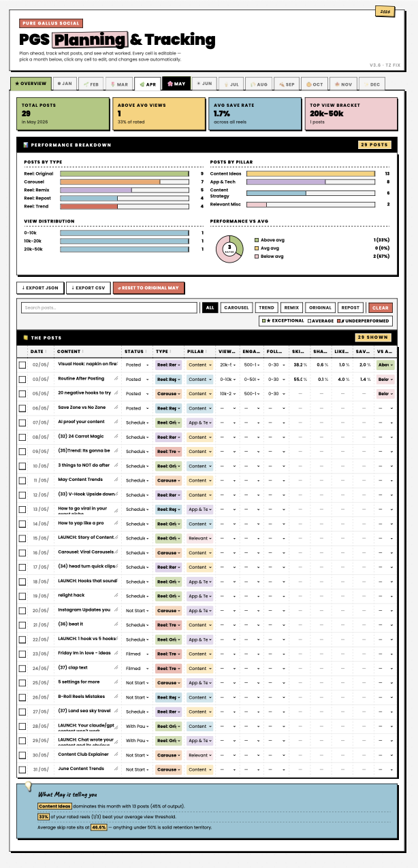Image resolution: width=418 pixels, height=868 pixels.
Task: Open Type dropdown for 02/05 Visual Hook row
Action: 168,365
